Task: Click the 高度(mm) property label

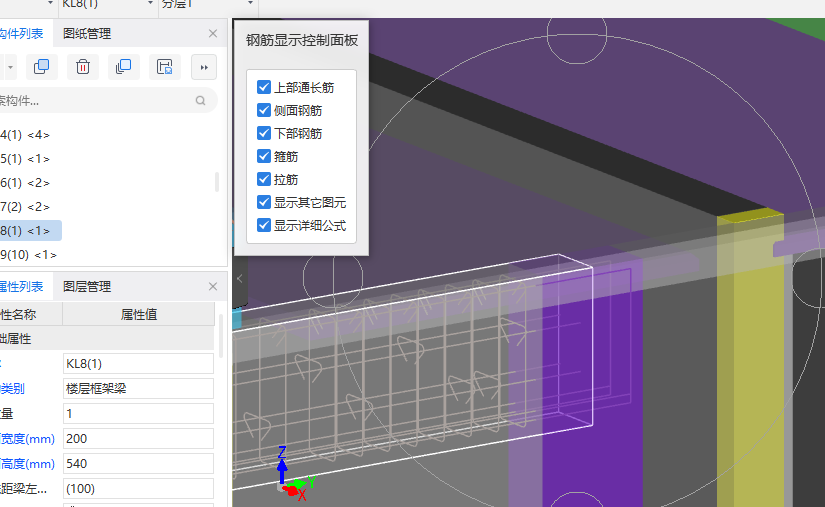Action: (27, 463)
